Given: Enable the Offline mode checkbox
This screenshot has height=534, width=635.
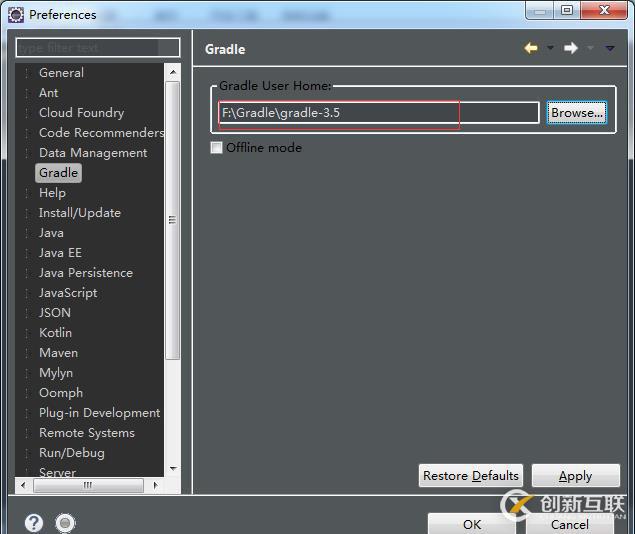Looking at the screenshot, I should pyautogui.click(x=216, y=147).
